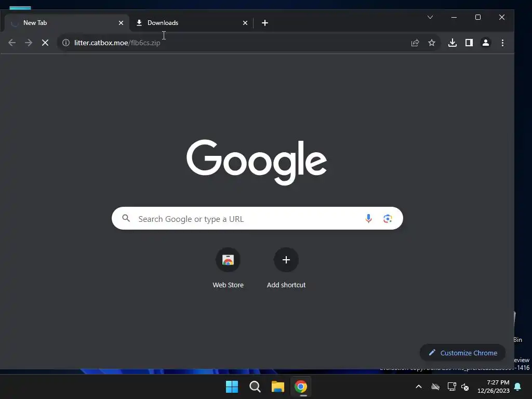This screenshot has height=399, width=532.
Task: Open the Chrome profile icon
Action: pos(486,43)
